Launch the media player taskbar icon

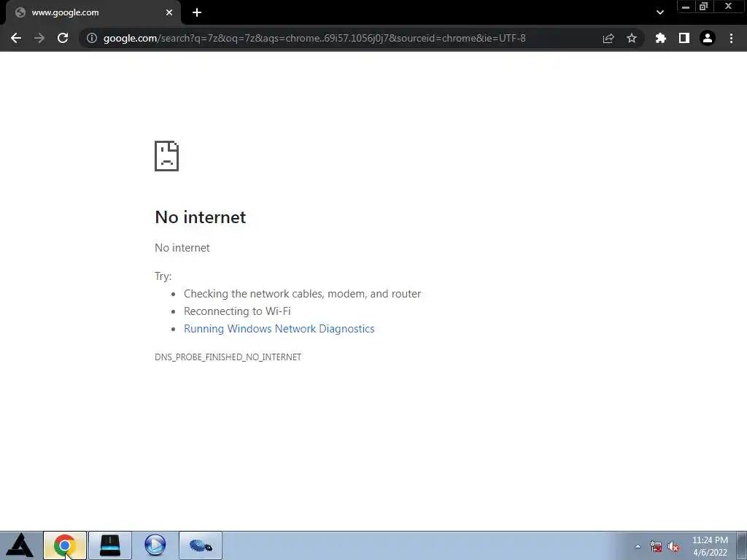tap(155, 545)
